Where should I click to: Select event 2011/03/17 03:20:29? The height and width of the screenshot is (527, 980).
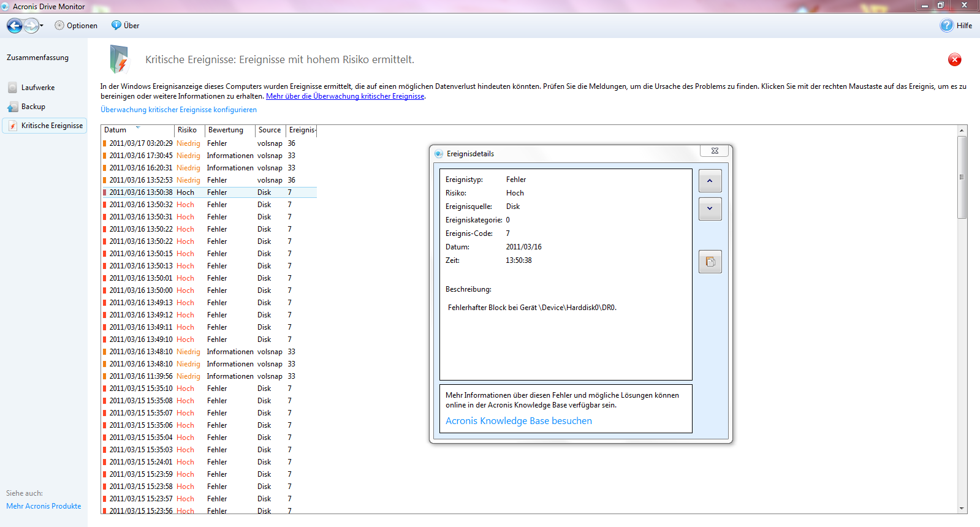tap(209, 143)
